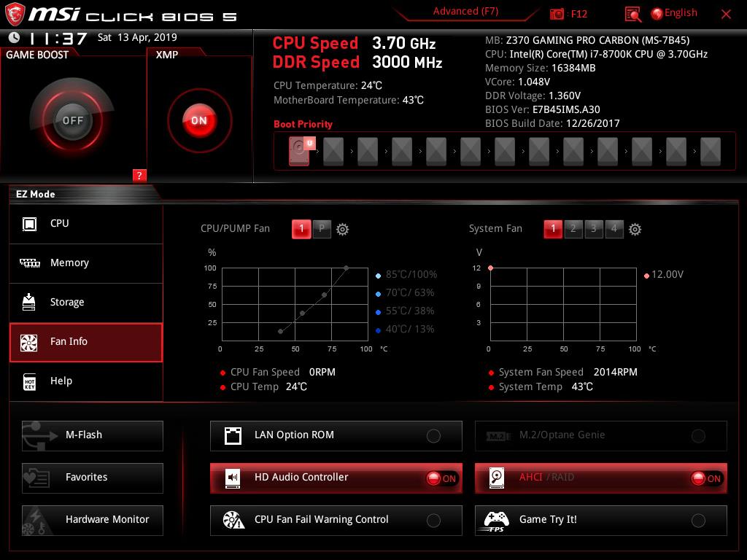Click the Favorites heart list icon

pos(36,478)
